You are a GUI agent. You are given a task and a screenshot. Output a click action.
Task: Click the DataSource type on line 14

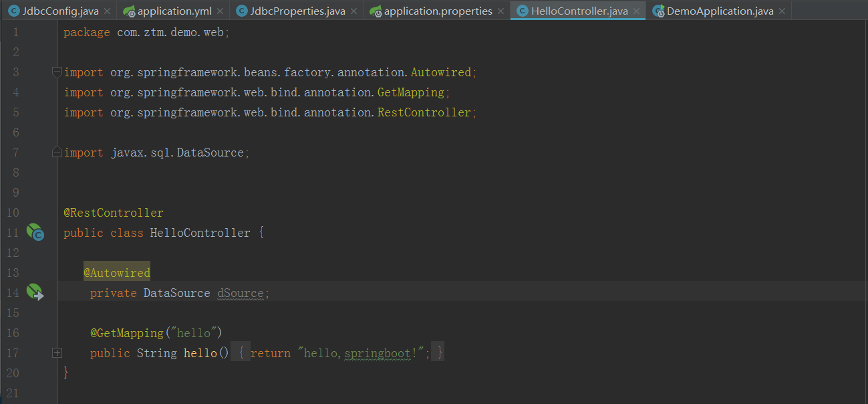pos(177,293)
